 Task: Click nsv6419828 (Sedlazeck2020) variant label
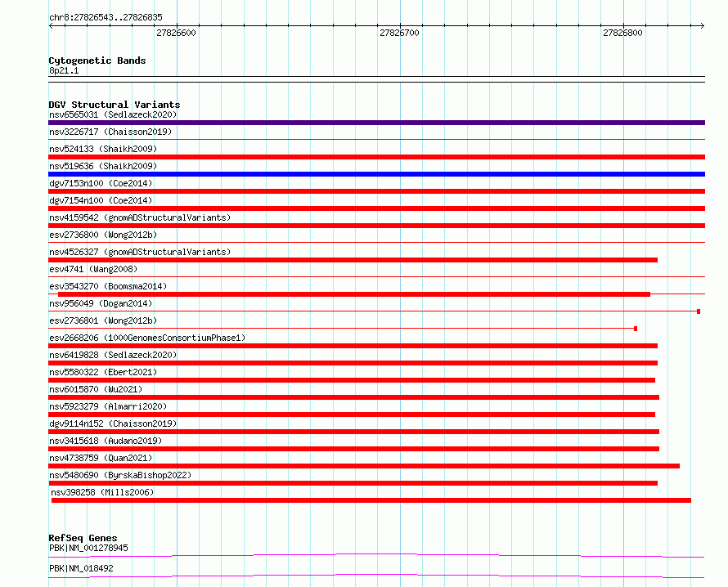pos(113,355)
